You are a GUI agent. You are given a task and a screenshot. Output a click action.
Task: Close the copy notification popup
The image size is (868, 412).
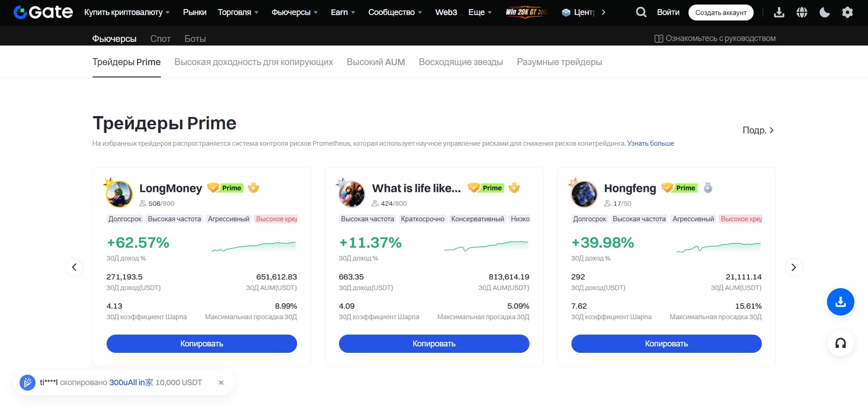tap(221, 383)
